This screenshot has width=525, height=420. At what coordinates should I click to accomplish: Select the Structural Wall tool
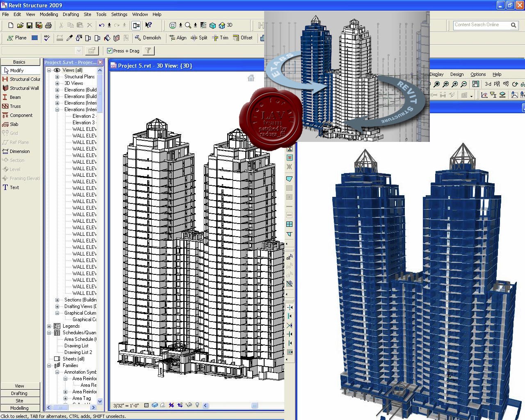click(21, 88)
